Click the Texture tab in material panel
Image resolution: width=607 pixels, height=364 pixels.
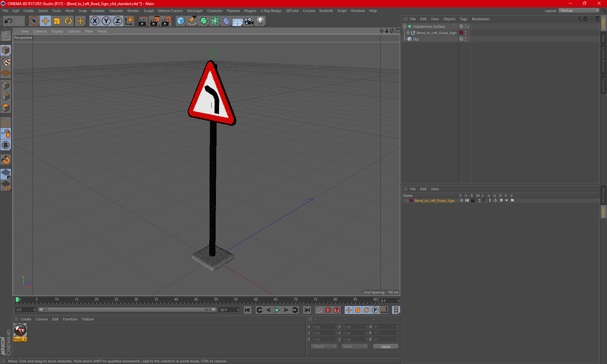pos(87,318)
